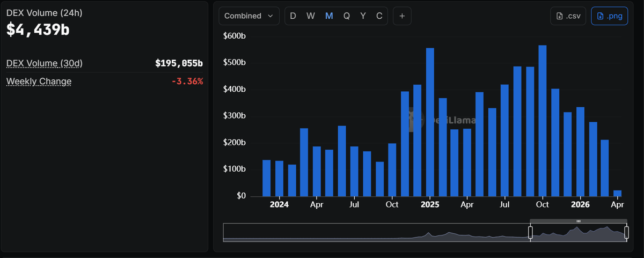Select the D daily interval

(293, 16)
